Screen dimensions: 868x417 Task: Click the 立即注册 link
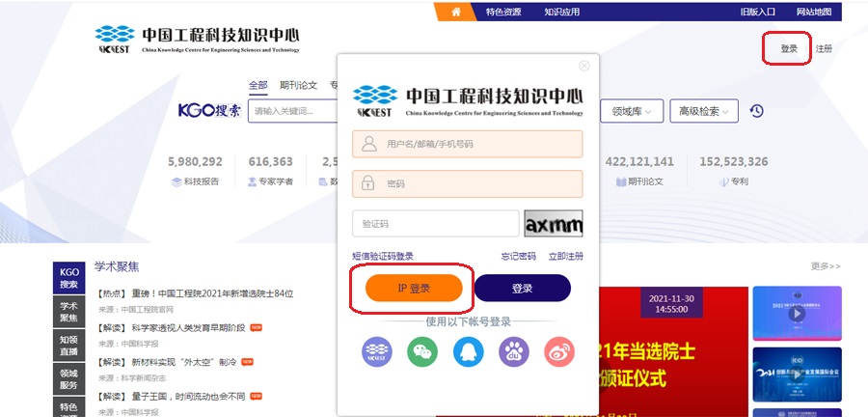tap(566, 257)
